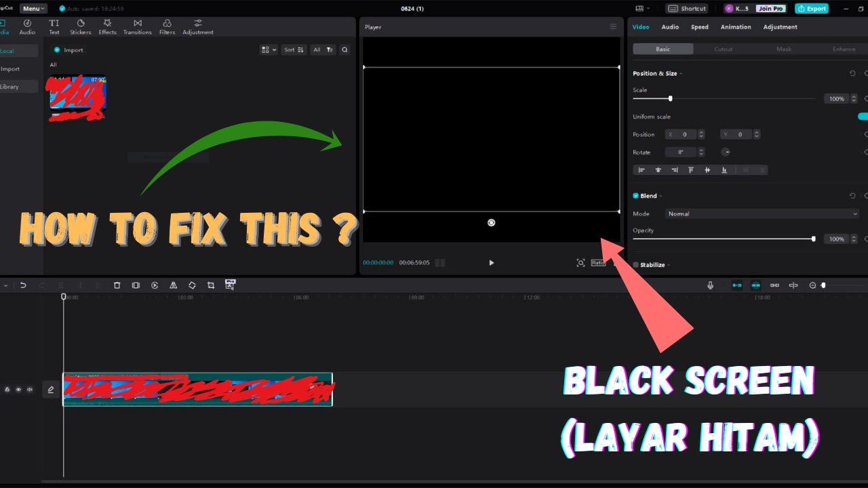The image size is (868, 488).
Task: Switch to the Animation tab
Action: click(x=736, y=27)
